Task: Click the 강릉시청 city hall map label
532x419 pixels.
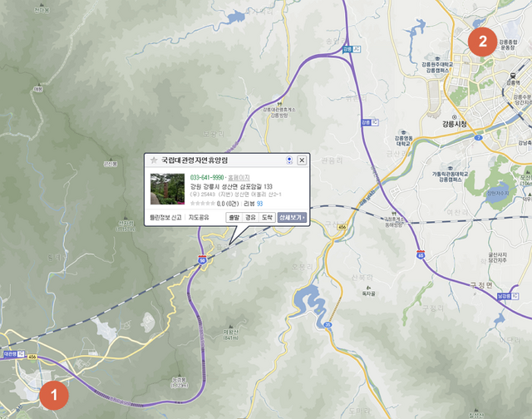Action: pyautogui.click(x=455, y=124)
